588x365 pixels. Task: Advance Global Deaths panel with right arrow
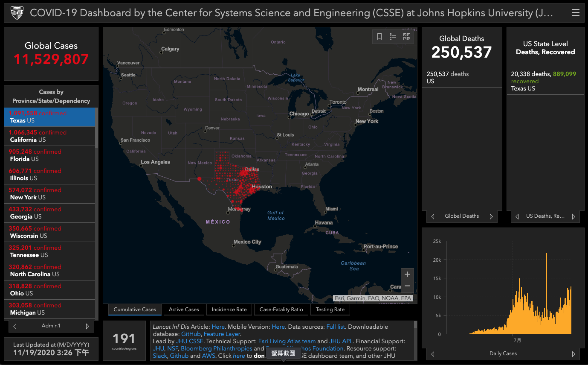click(491, 216)
